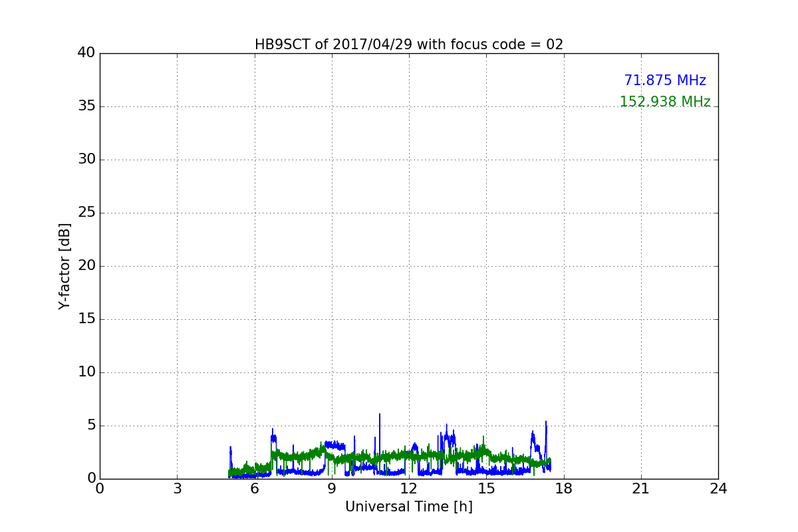This screenshot has width=798, height=532.
Task: Select the blue 71.875 MHz legend label
Action: (x=665, y=80)
